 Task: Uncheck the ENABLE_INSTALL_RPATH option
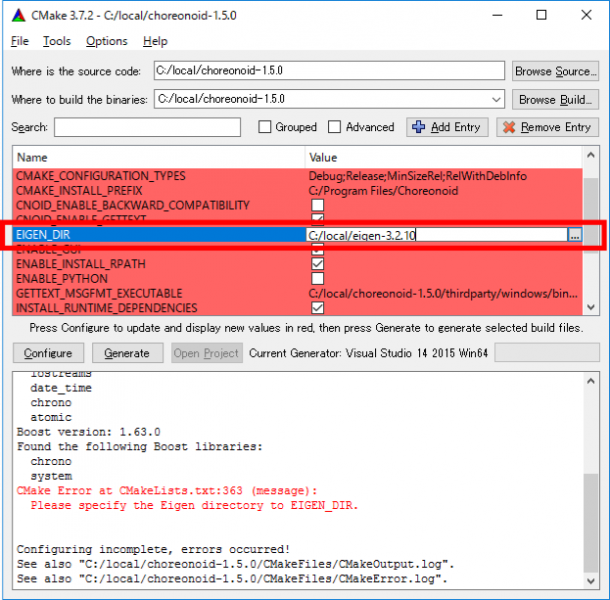pos(317,264)
